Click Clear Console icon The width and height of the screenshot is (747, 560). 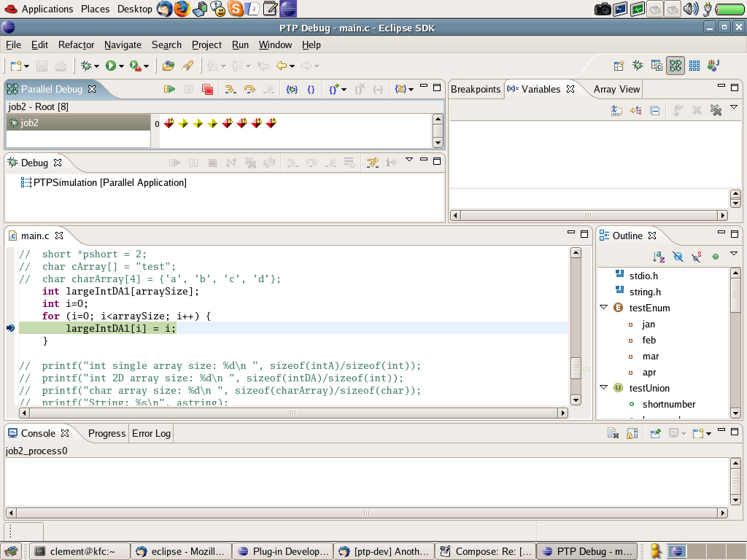click(613, 433)
